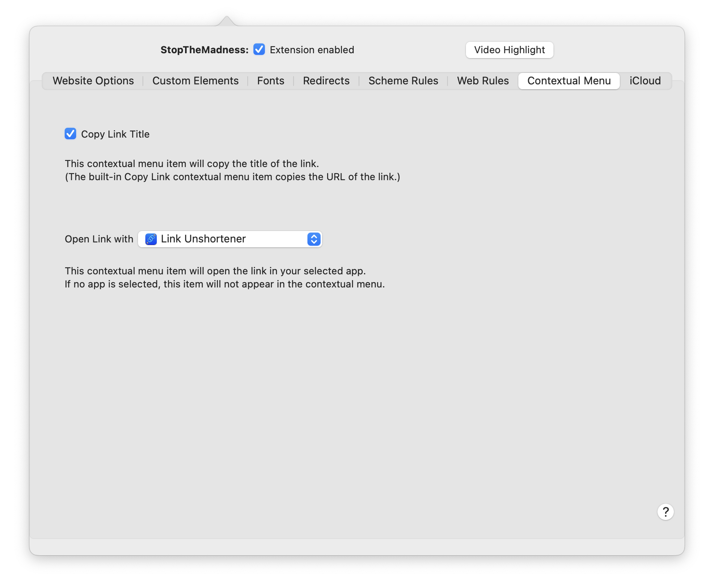Switch to the Website Options tab
Screen dimensions: 714x588
(93, 81)
